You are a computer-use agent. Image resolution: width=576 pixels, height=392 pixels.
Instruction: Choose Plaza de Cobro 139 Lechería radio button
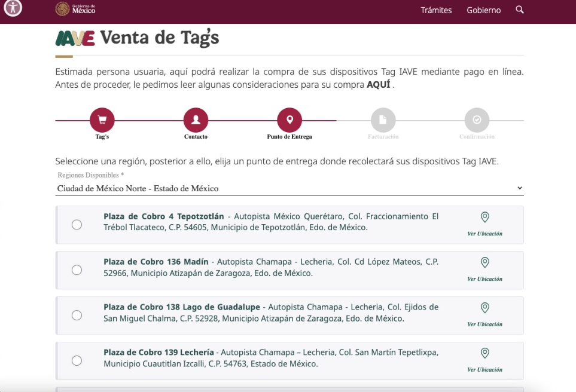pos(77,361)
